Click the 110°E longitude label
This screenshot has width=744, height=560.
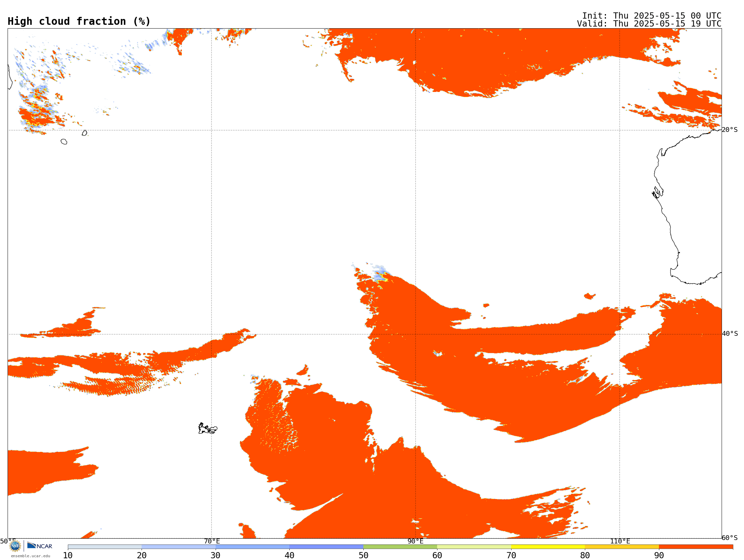coord(620,541)
